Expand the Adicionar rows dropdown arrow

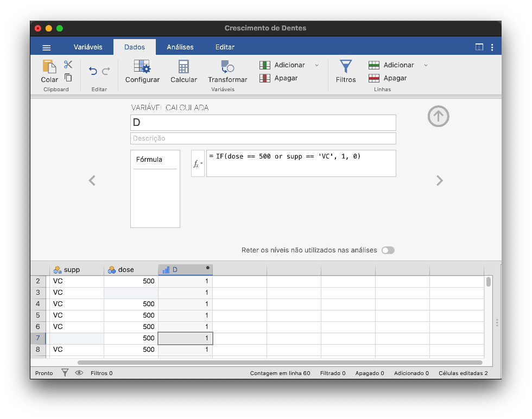(x=426, y=65)
